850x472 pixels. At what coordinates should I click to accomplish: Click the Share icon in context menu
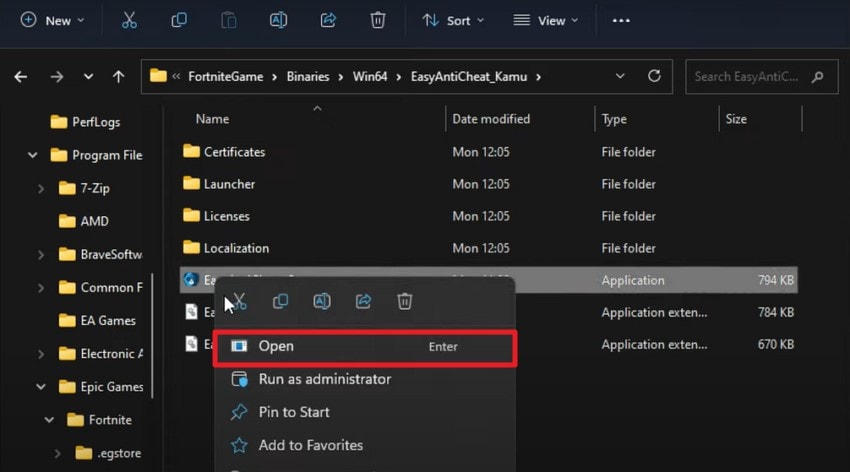pyautogui.click(x=363, y=301)
